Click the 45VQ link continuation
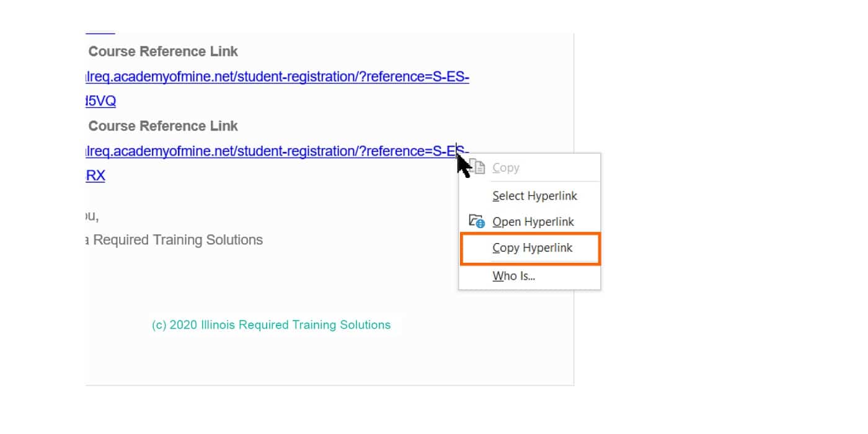The width and height of the screenshot is (868, 434). 100,101
